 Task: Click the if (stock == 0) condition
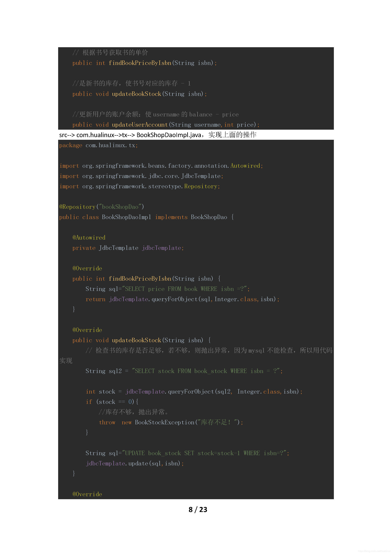click(112, 402)
